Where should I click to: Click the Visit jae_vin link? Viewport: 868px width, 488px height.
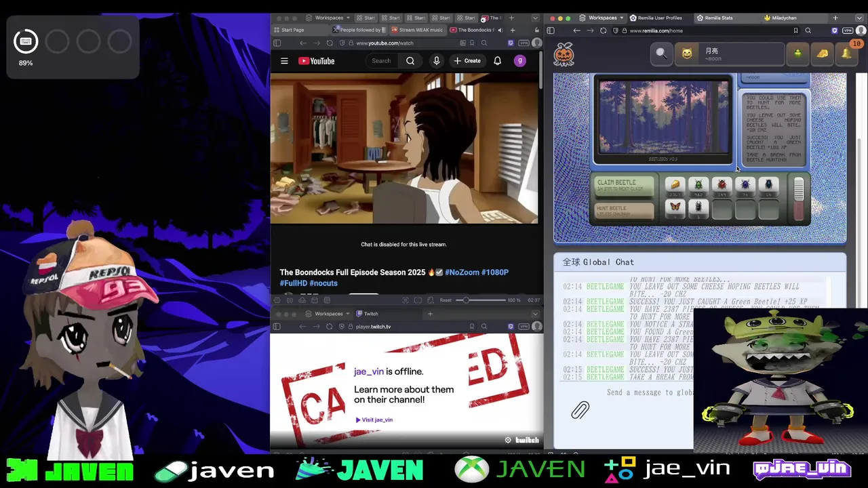pos(374,420)
